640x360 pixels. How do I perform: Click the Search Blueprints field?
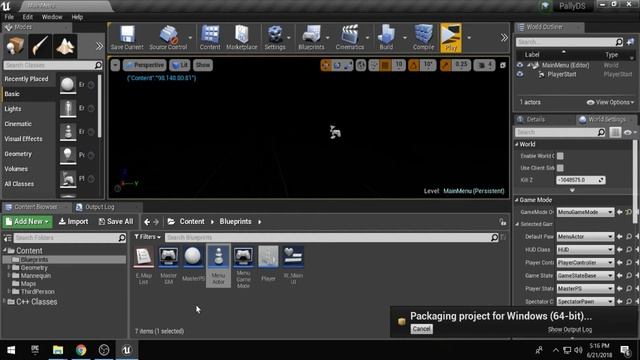(332, 237)
